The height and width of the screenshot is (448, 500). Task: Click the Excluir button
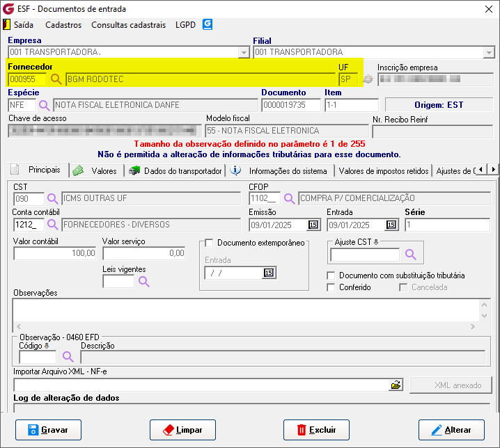click(x=316, y=430)
